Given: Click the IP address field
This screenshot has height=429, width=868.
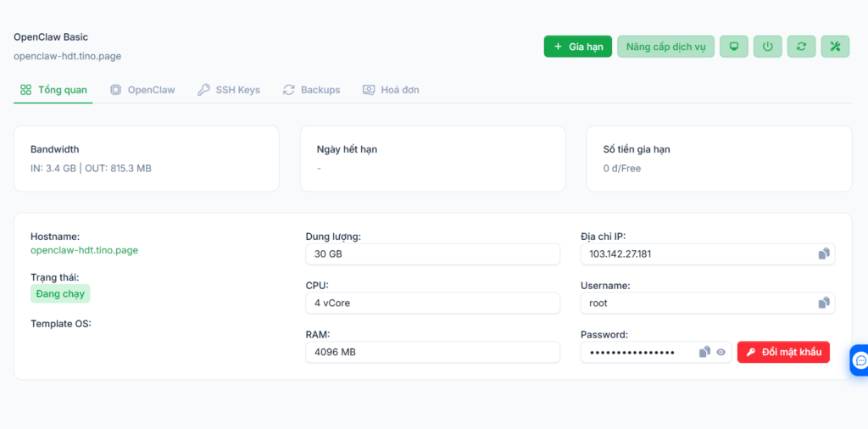Looking at the screenshot, I should (708, 254).
